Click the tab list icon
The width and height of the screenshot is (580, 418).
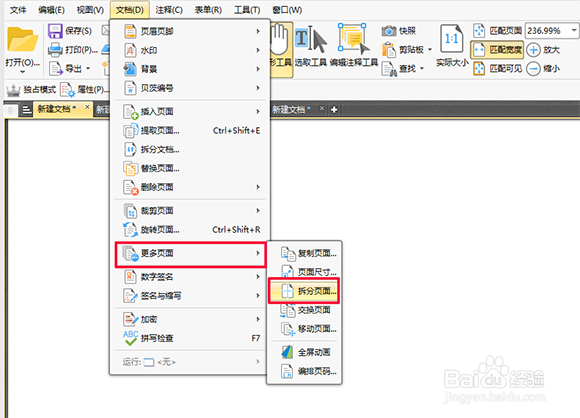[27, 110]
